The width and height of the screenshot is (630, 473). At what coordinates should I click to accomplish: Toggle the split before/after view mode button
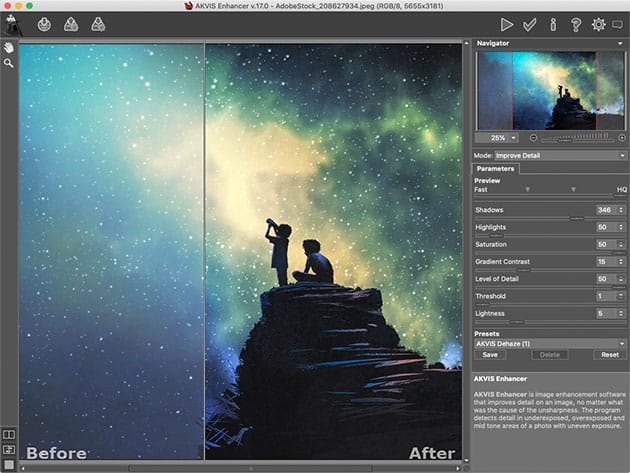pyautogui.click(x=9, y=434)
